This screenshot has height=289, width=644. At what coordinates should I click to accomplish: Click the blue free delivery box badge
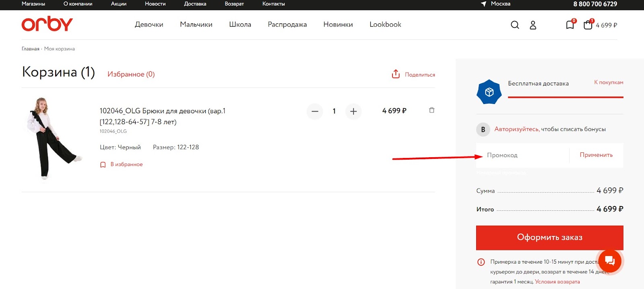[489, 92]
